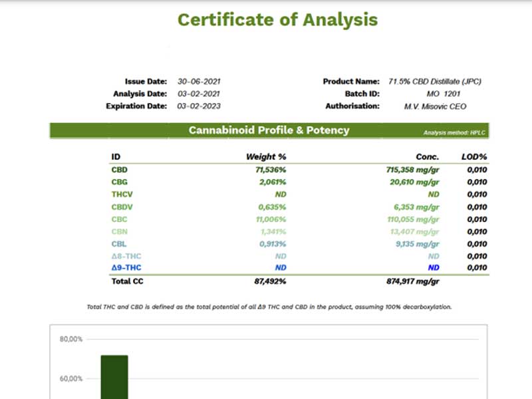The height and width of the screenshot is (399, 532).
Task: Click the Expiration Date value 03-02-2023
Action: click(199, 106)
